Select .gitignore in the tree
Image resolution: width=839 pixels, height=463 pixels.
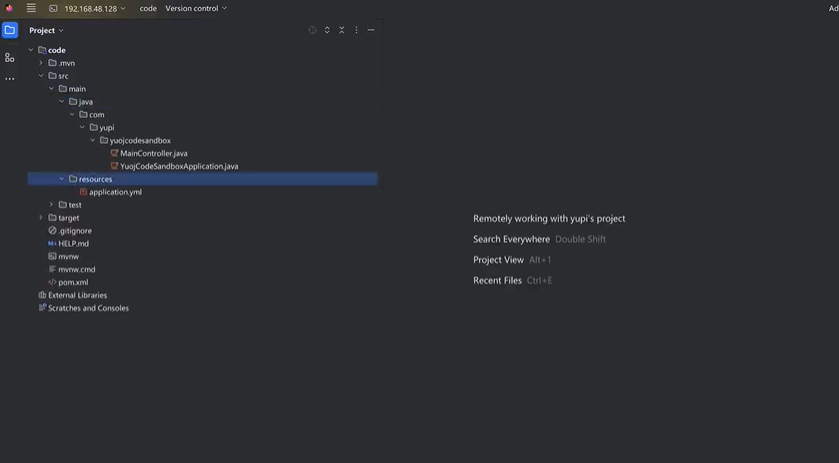75,231
